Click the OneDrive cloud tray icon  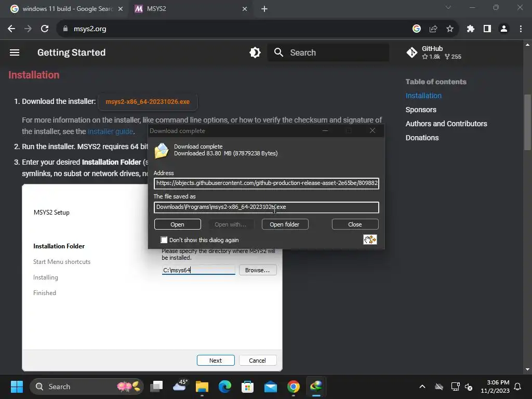439,387
